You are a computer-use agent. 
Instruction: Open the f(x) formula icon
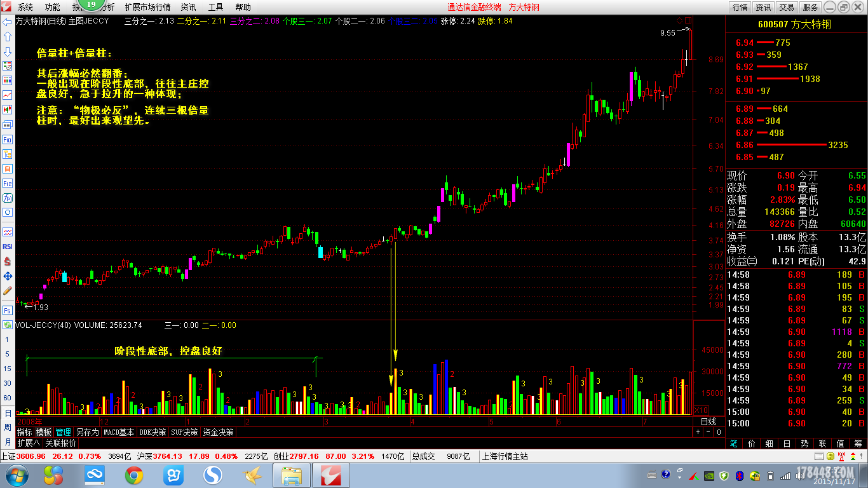point(8,198)
